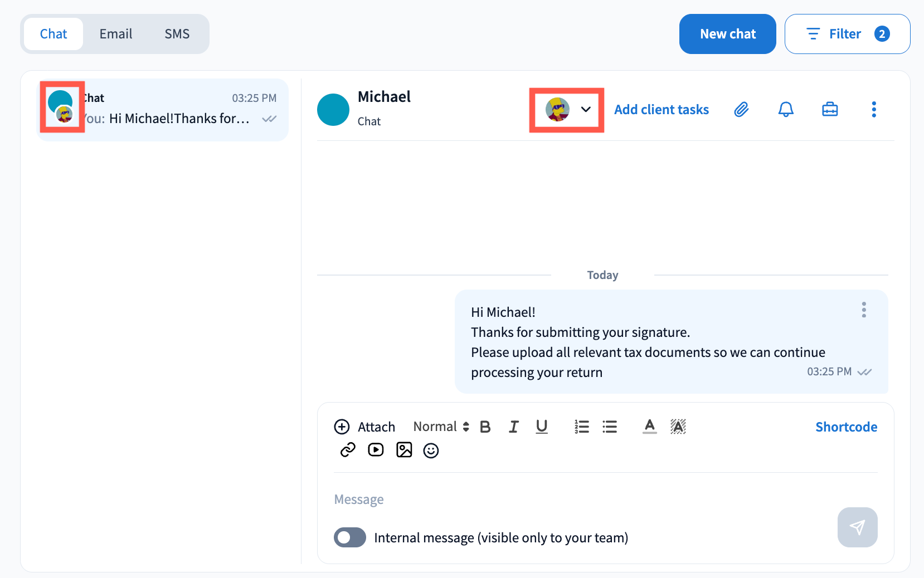Open the message options three-dot menu
This screenshot has height=578, width=924.
pyautogui.click(x=864, y=310)
